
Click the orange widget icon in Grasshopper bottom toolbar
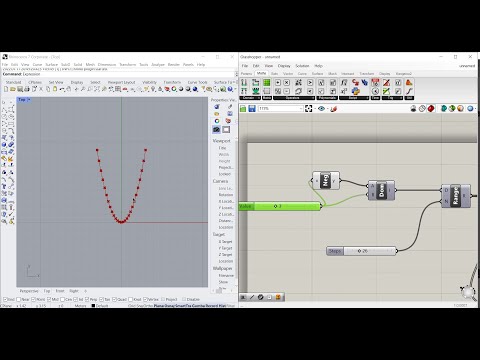coord(278,297)
